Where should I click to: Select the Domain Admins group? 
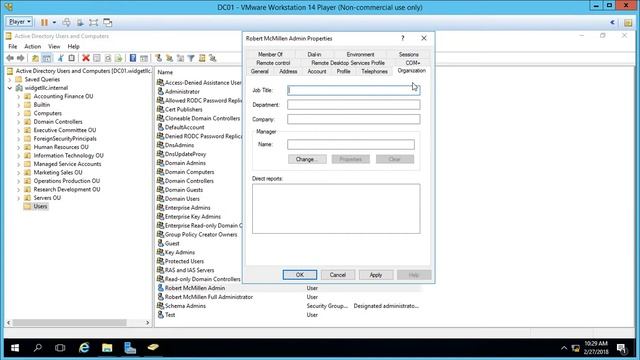(x=185, y=163)
